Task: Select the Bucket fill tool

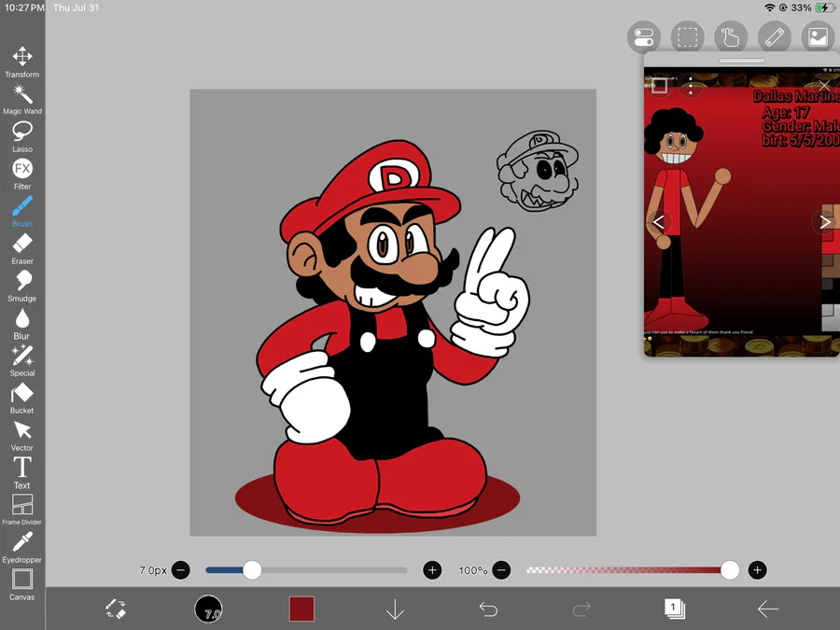Action: click(22, 399)
